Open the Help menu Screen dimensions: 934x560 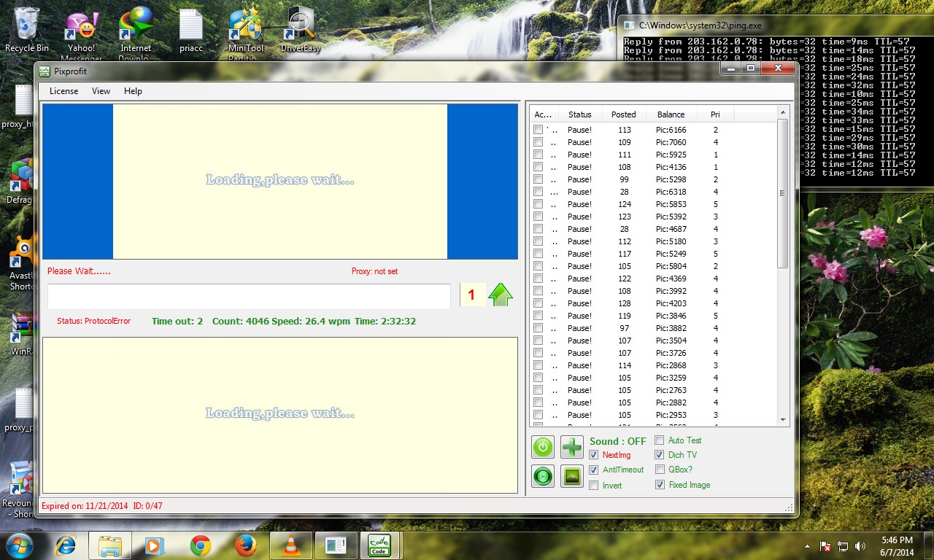[x=133, y=91]
